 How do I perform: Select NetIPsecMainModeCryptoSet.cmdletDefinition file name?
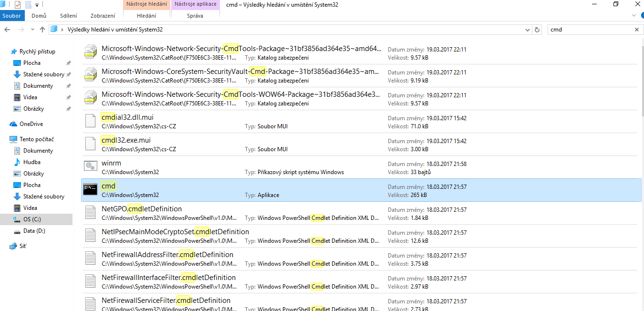[x=175, y=232]
